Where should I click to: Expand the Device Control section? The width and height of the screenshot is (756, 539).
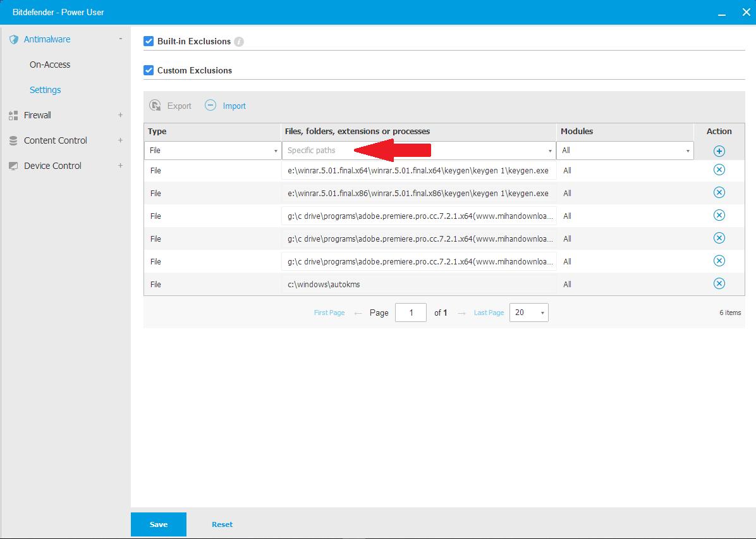pos(121,166)
